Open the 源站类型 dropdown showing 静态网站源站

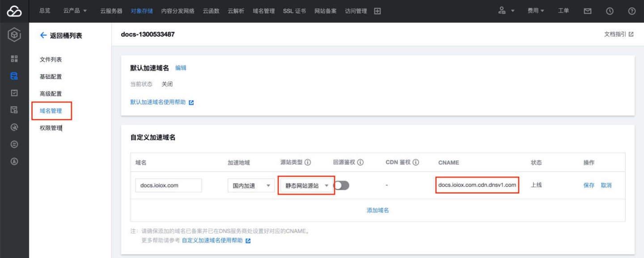pyautogui.click(x=306, y=185)
